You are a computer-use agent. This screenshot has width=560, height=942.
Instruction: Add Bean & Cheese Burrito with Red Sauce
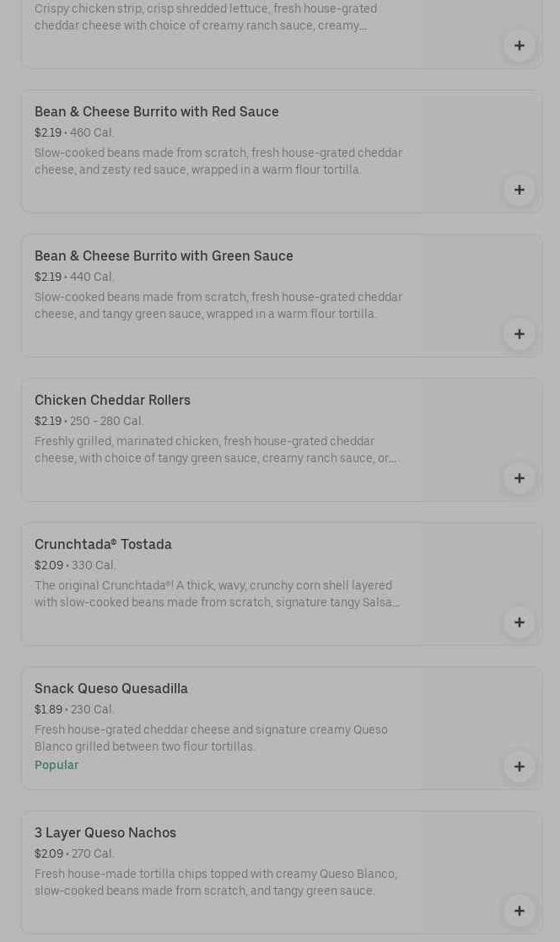[x=519, y=190]
